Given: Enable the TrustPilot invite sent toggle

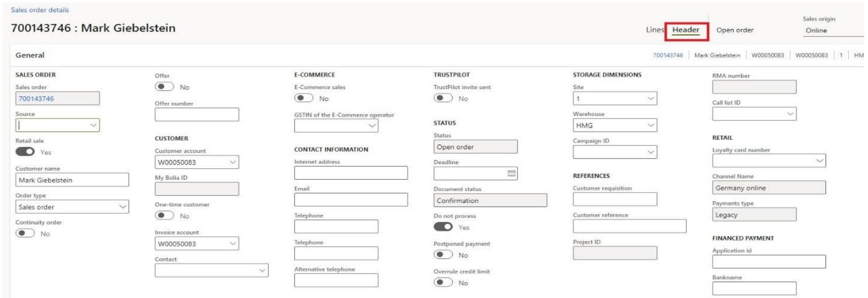Looking at the screenshot, I should [443, 98].
